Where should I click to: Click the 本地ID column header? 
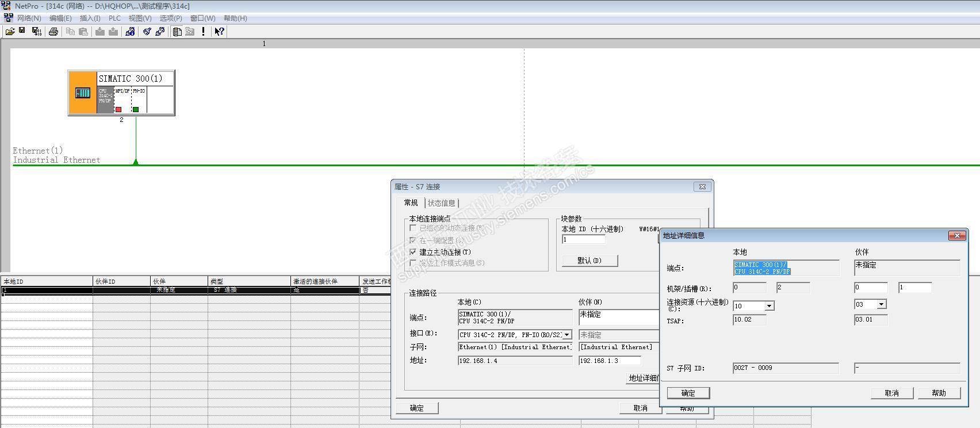click(x=47, y=281)
